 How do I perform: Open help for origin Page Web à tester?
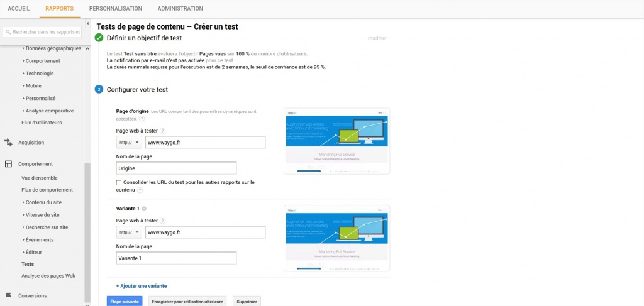click(163, 131)
